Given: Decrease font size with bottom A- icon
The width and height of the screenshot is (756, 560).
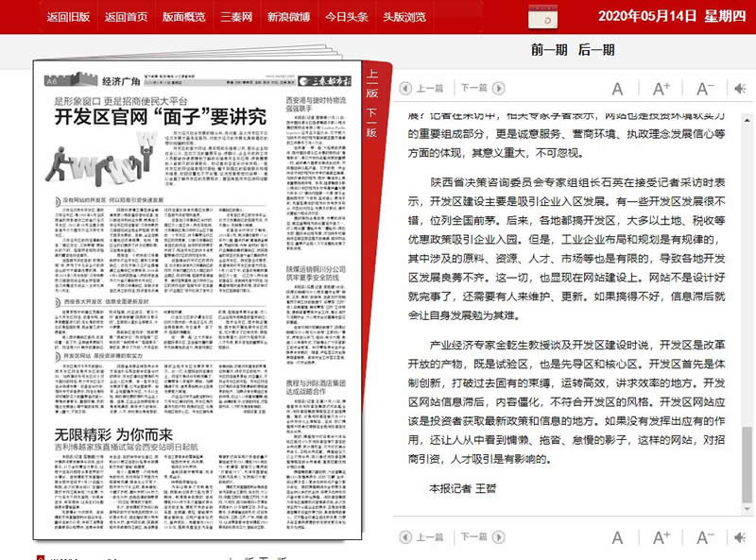Looking at the screenshot, I should click(704, 536).
